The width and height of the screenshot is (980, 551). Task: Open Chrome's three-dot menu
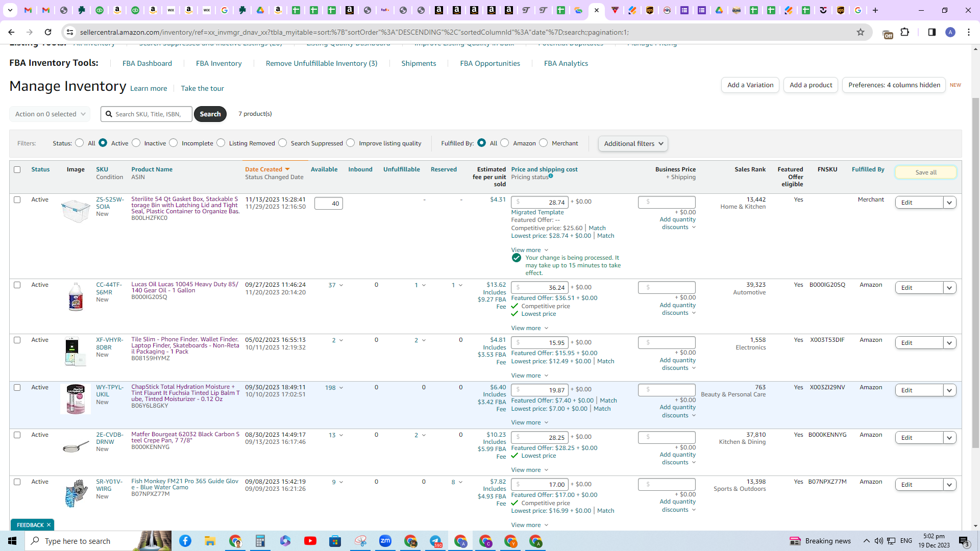tap(969, 32)
